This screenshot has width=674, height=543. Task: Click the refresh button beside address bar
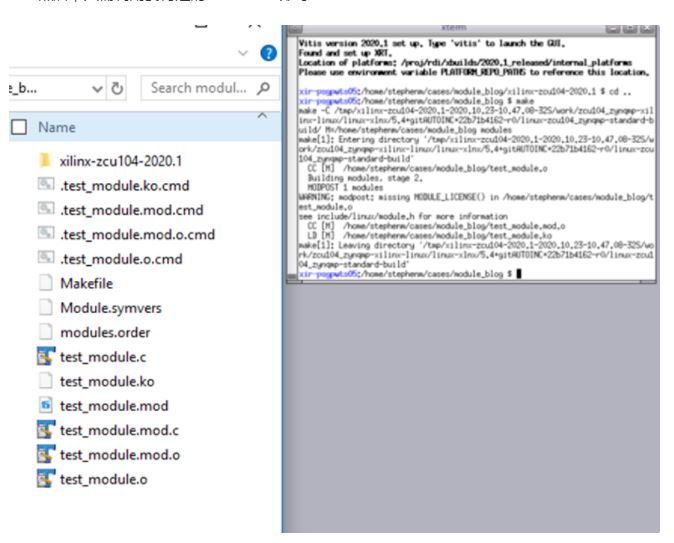coord(117,88)
